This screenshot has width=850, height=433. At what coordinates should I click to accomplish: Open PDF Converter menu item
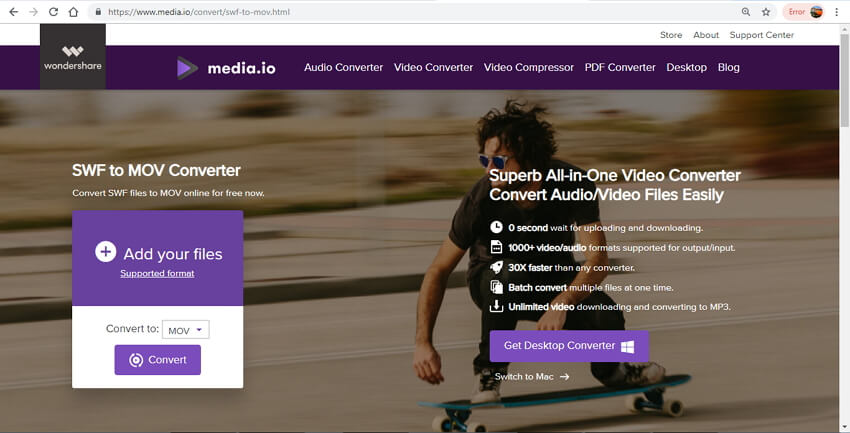(x=620, y=67)
